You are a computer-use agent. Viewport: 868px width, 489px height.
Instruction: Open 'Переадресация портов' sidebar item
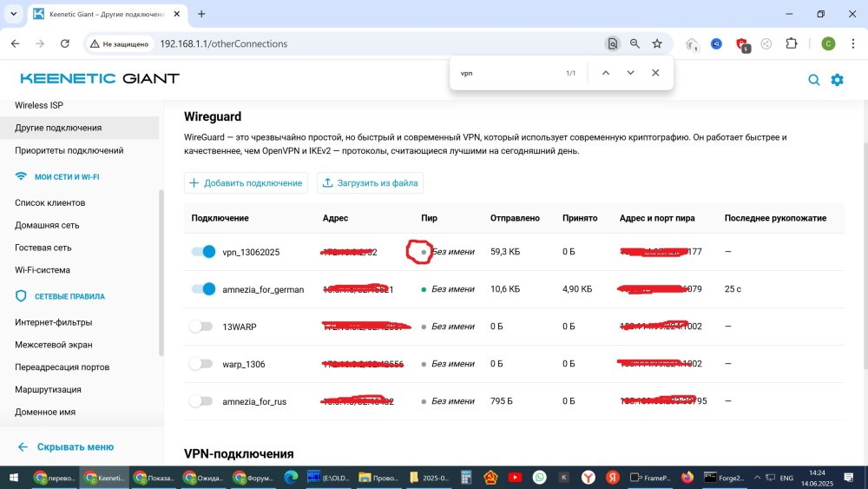62,367
